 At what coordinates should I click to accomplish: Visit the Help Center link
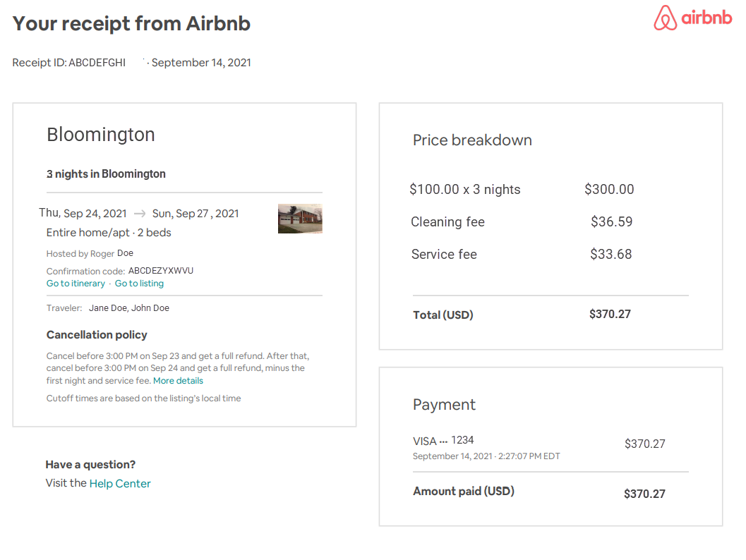pyautogui.click(x=120, y=483)
